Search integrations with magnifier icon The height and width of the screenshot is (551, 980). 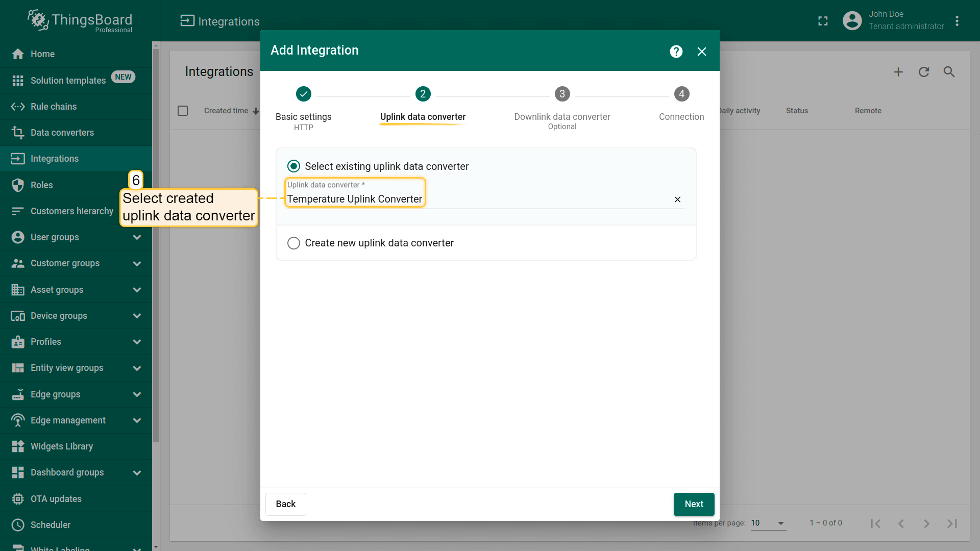(x=949, y=72)
